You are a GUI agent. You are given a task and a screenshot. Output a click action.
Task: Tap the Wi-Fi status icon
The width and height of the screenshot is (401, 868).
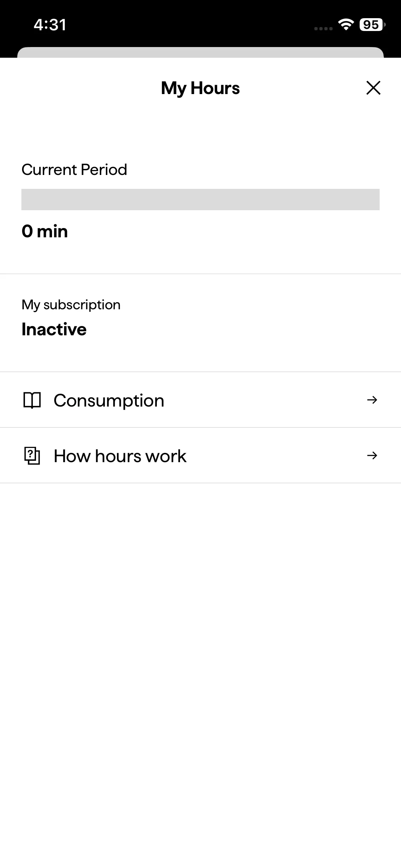pos(346,24)
